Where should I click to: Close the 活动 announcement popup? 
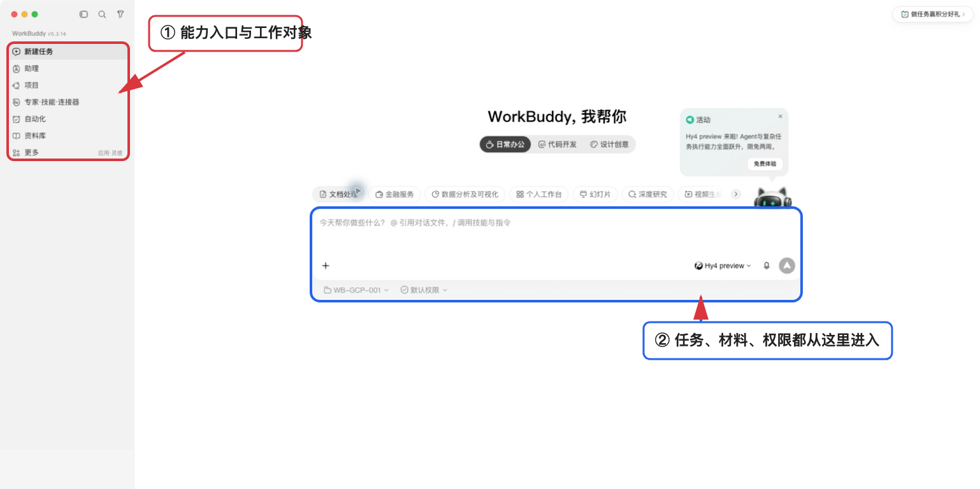click(781, 117)
